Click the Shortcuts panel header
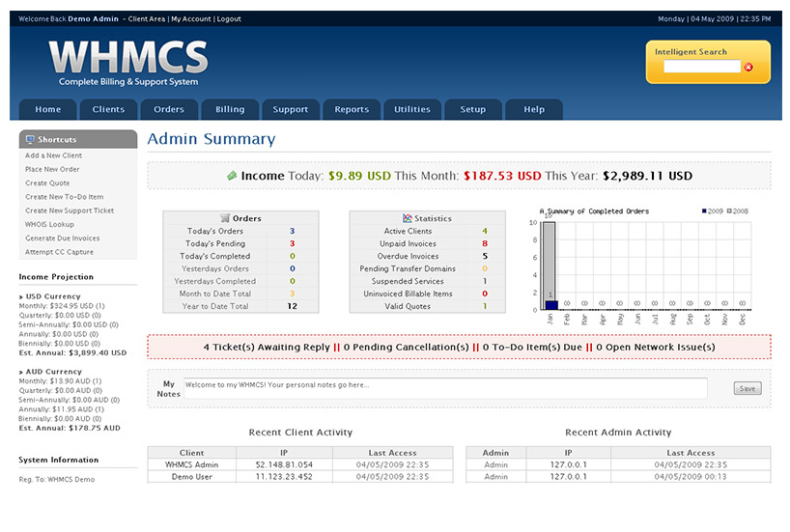This screenshot has height=532, width=790. 78,140
